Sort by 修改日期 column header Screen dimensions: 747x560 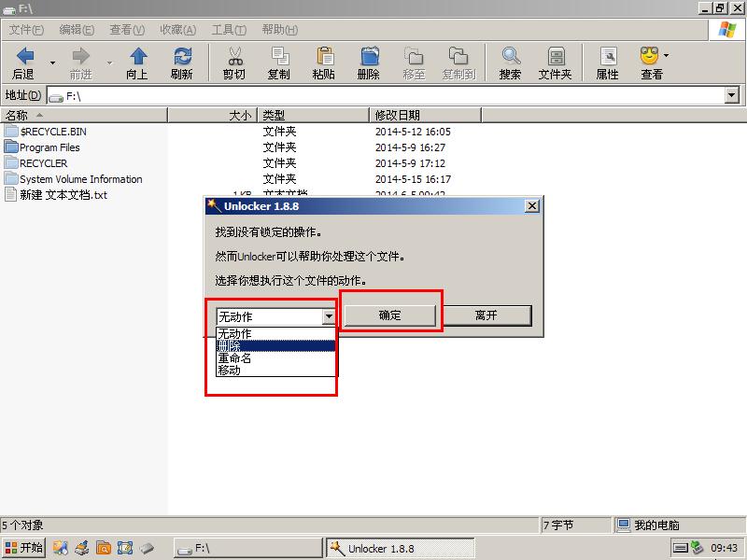coord(426,115)
